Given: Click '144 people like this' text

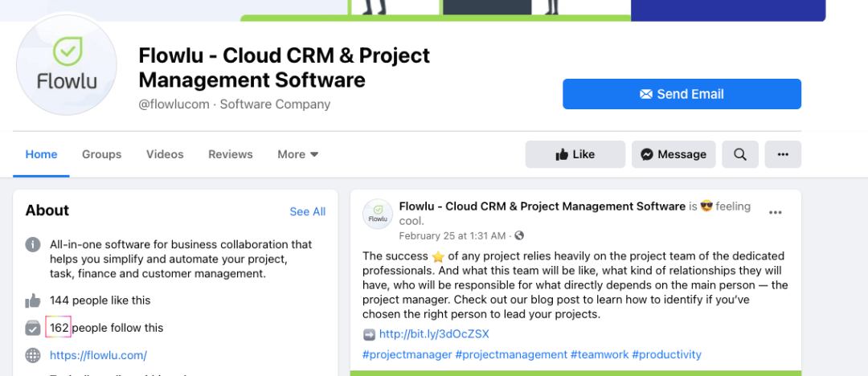Looking at the screenshot, I should pos(100,300).
